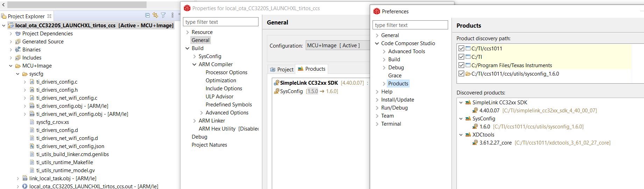Expand the ARM Linker settings node

click(194, 121)
